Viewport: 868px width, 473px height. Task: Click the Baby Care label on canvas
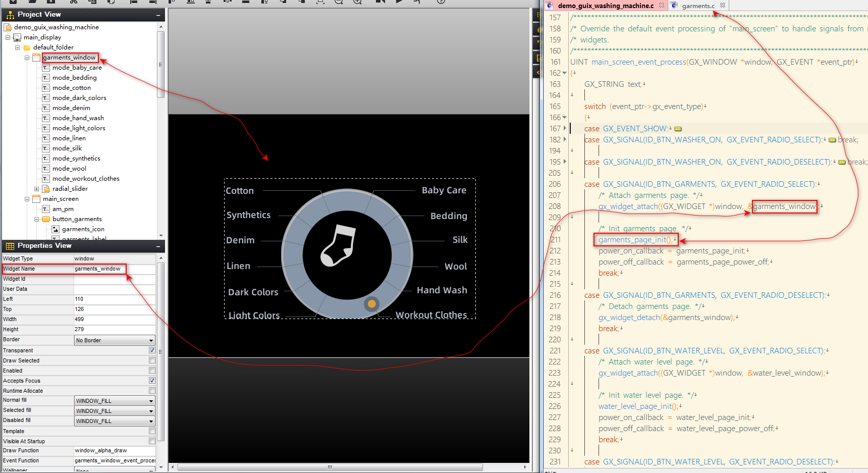pos(444,190)
